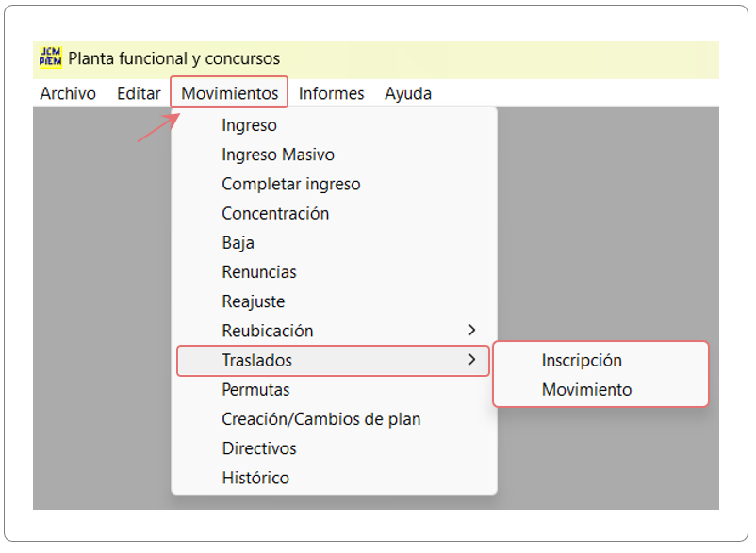Screen dimensions: 756x553
Task: Choose Histórico menu entry
Action: pos(334,478)
